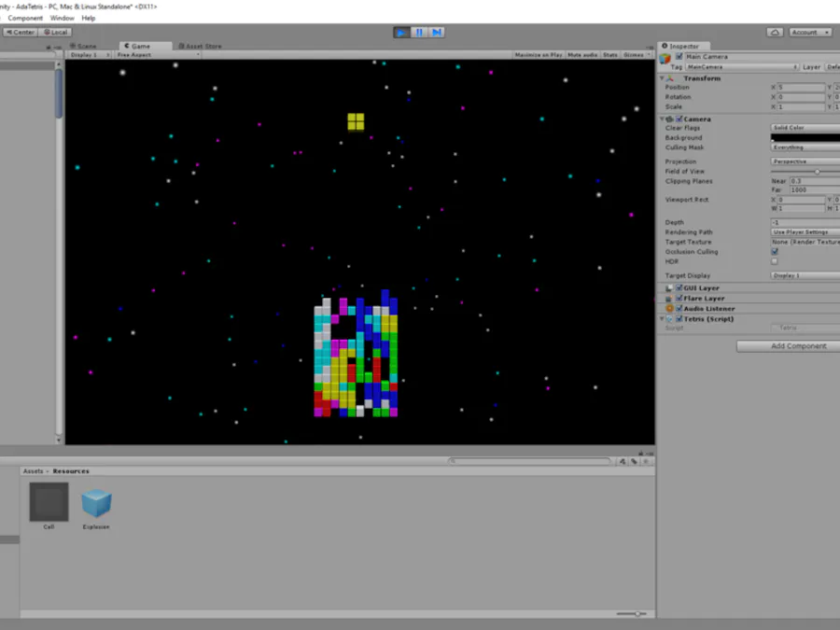The image size is (840, 630).
Task: Pause the running game
Action: point(419,32)
